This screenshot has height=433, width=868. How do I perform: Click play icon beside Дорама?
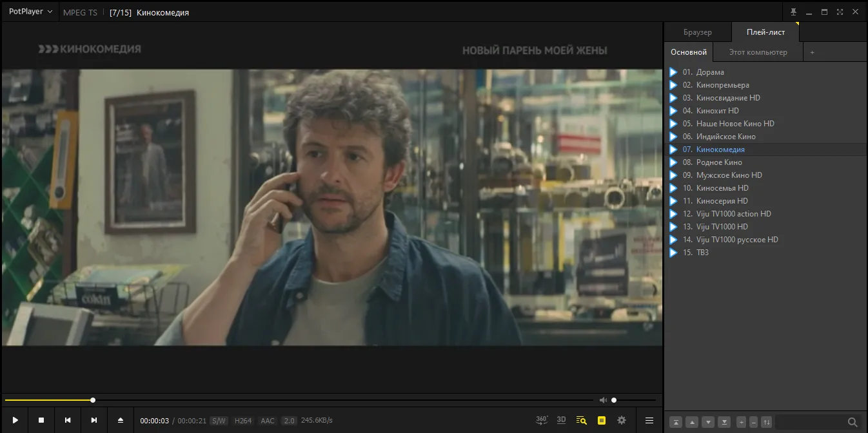[x=673, y=72]
